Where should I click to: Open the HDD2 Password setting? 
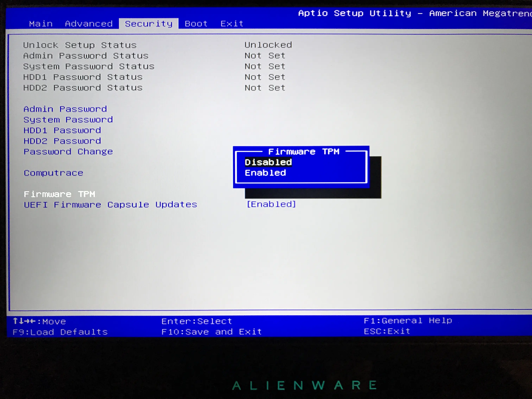pos(62,141)
